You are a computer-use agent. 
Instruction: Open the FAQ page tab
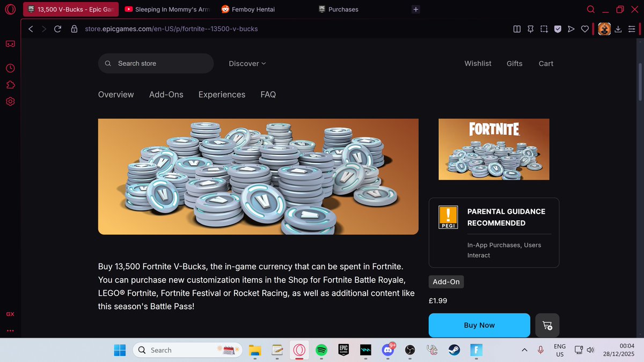[268, 94]
